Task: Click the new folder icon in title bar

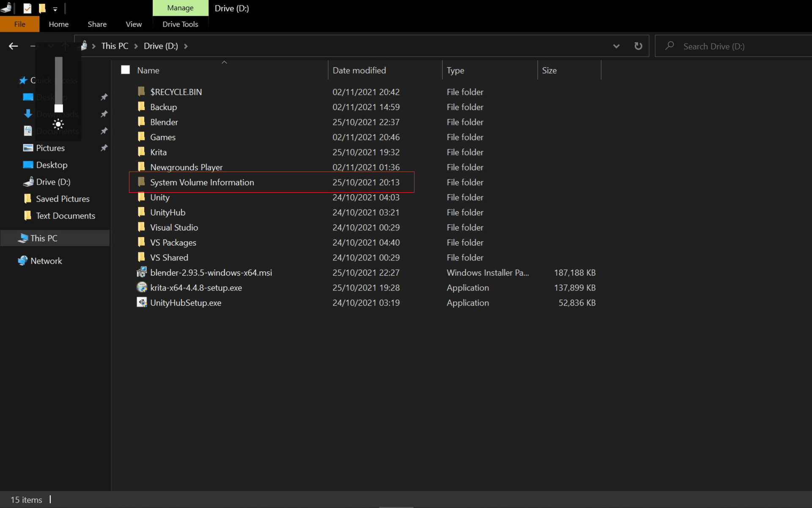Action: 42,8
